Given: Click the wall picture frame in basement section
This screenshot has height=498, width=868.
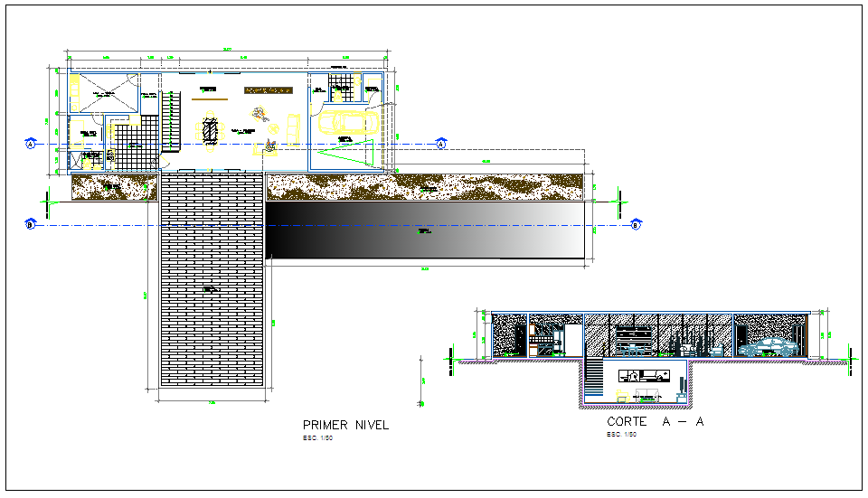Looking at the screenshot, I should coord(644,375).
